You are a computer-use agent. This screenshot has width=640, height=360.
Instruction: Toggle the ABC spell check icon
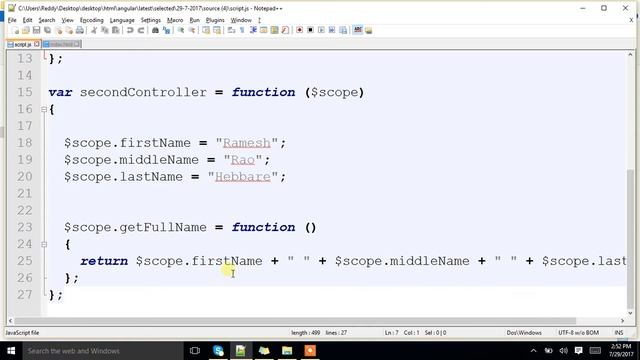(x=358, y=30)
